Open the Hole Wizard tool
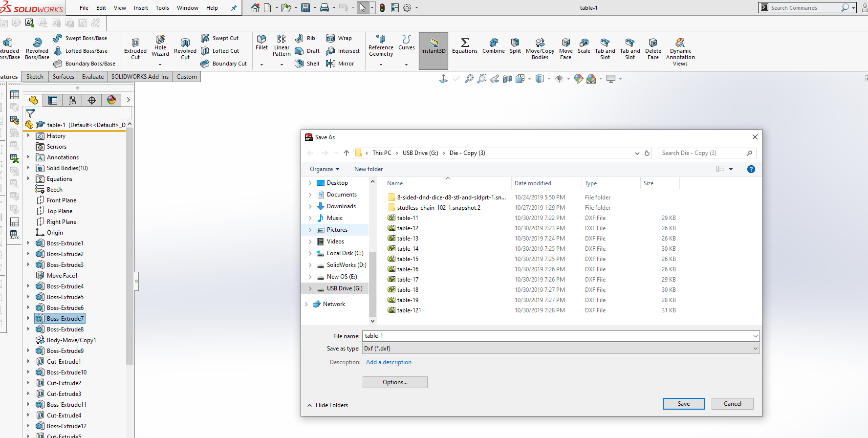 (x=160, y=46)
